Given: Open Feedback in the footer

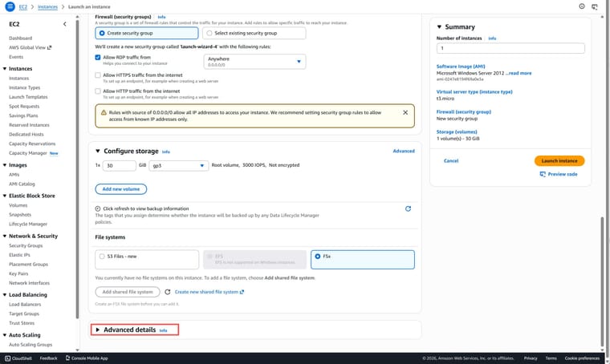Looking at the screenshot, I should click(x=48, y=358).
